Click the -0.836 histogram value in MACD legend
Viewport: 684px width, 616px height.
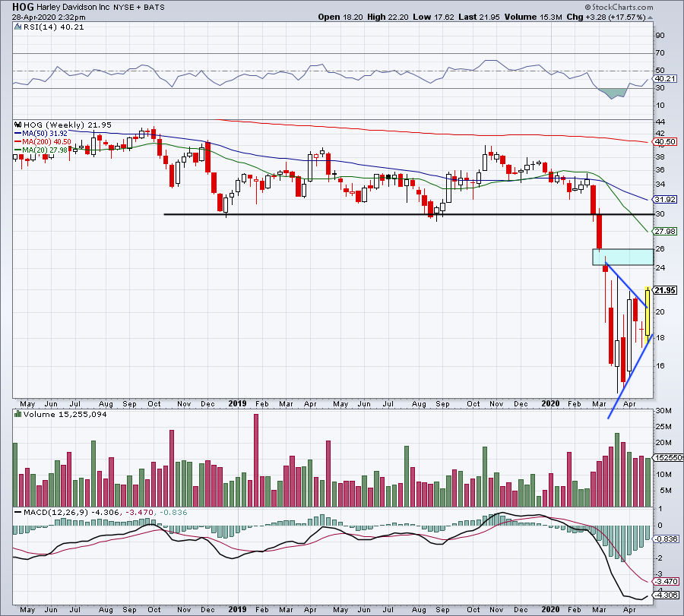173,512
